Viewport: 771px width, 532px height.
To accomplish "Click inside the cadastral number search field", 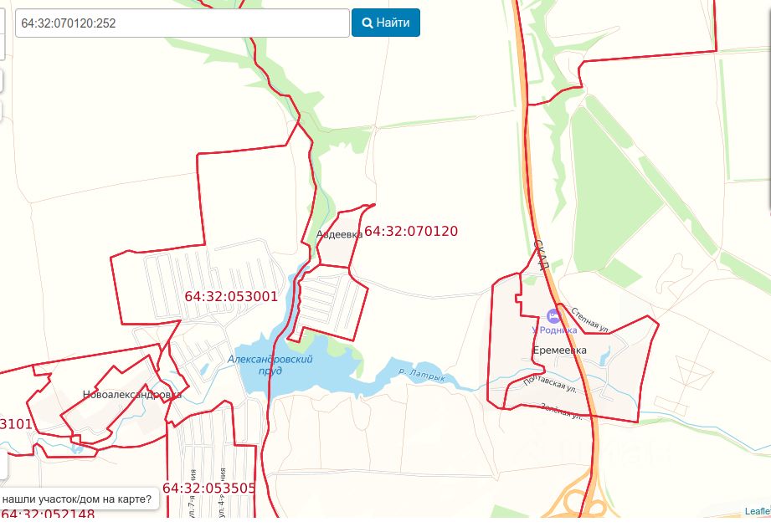I will (182, 23).
